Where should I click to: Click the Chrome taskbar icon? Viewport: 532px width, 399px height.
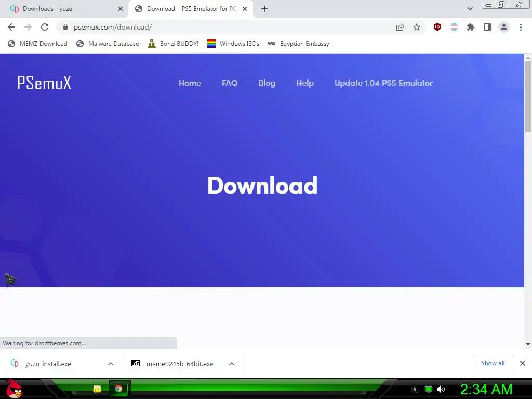coord(118,389)
